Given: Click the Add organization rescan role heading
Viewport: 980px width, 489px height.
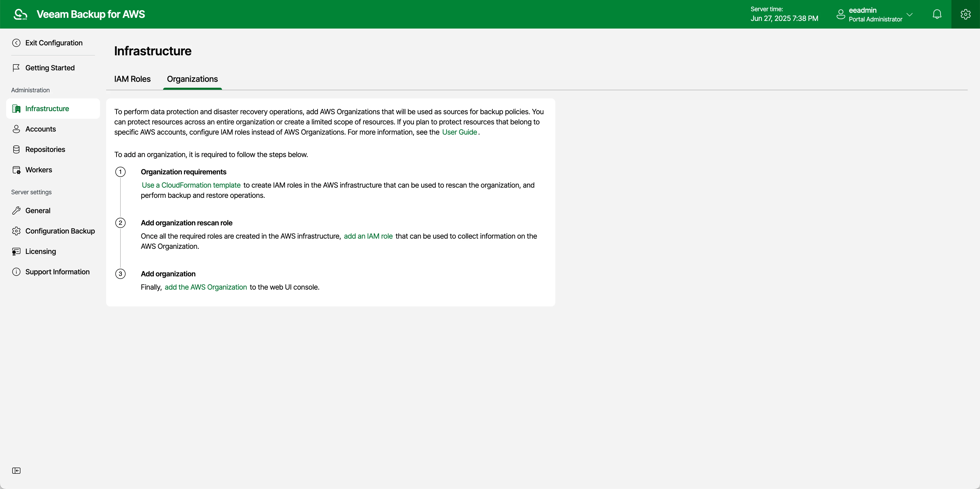Looking at the screenshot, I should 186,223.
